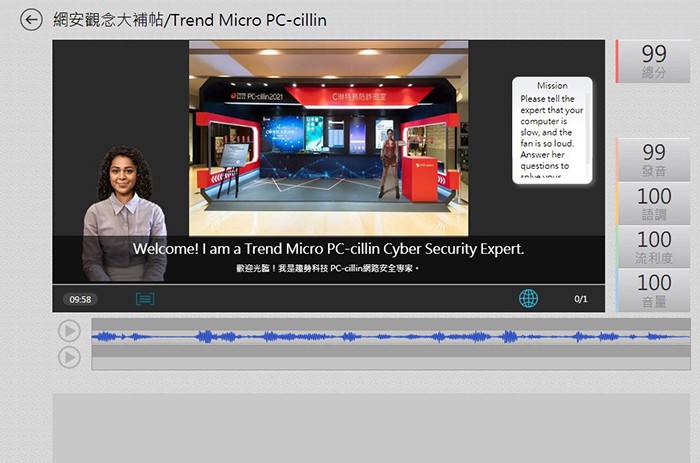Screen dimensions: 700x463
Task: Select the 語調 intonation score tile
Action: pos(653,203)
